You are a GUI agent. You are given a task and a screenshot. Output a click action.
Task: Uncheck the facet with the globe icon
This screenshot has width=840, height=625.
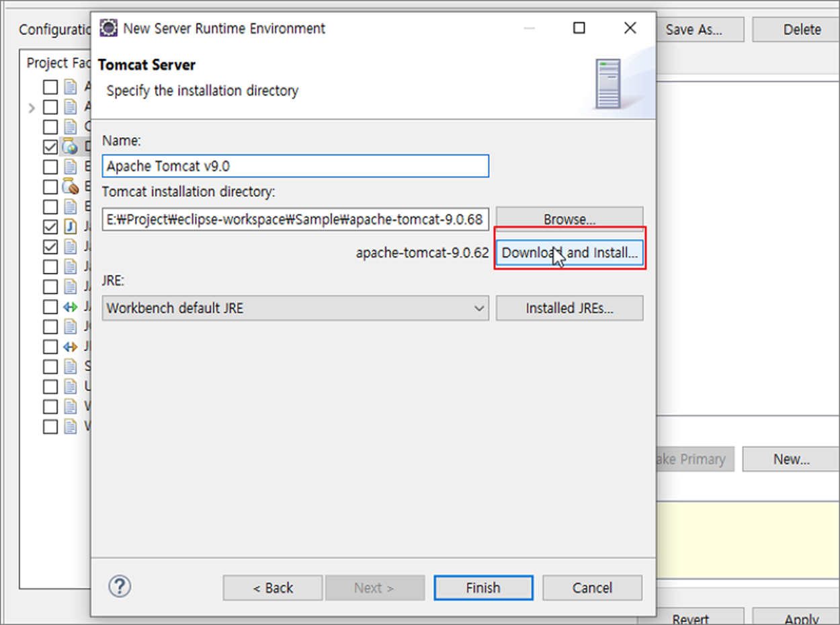50,147
